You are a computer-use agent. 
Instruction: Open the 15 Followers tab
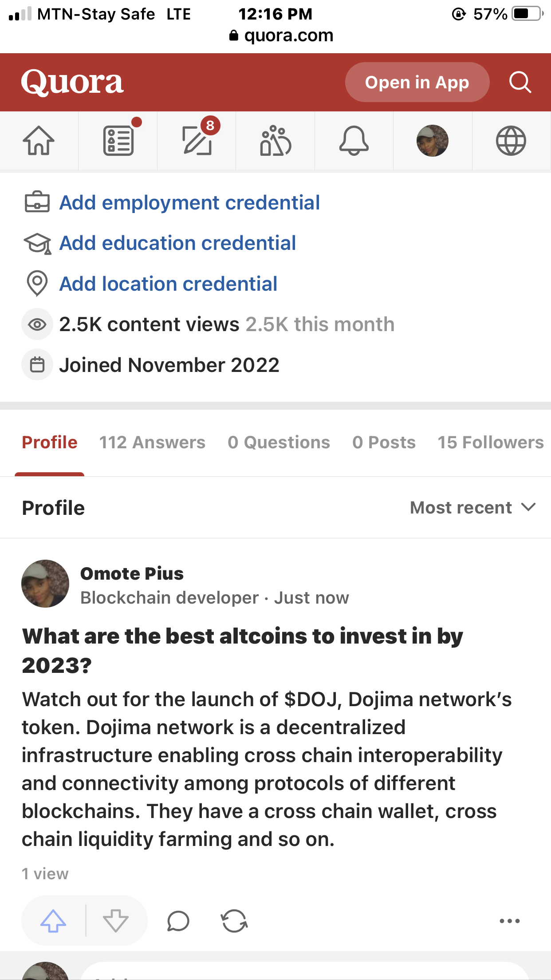(x=490, y=442)
